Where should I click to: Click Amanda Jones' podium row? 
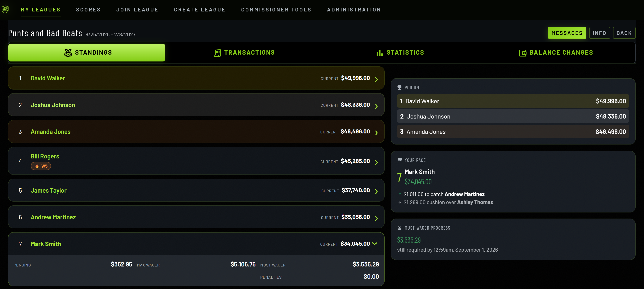513,132
